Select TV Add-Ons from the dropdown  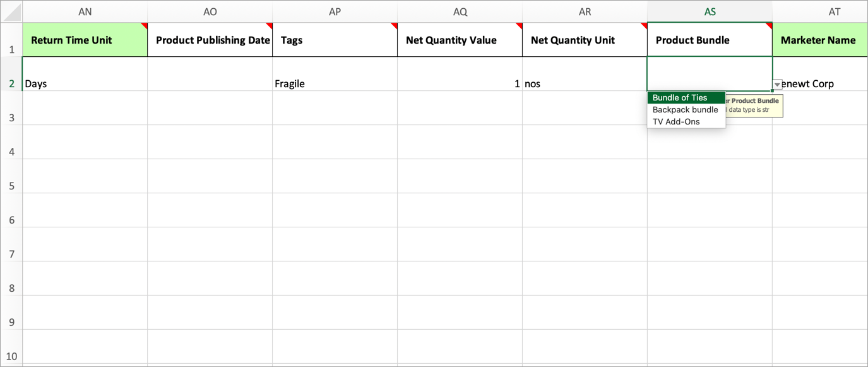(x=686, y=122)
